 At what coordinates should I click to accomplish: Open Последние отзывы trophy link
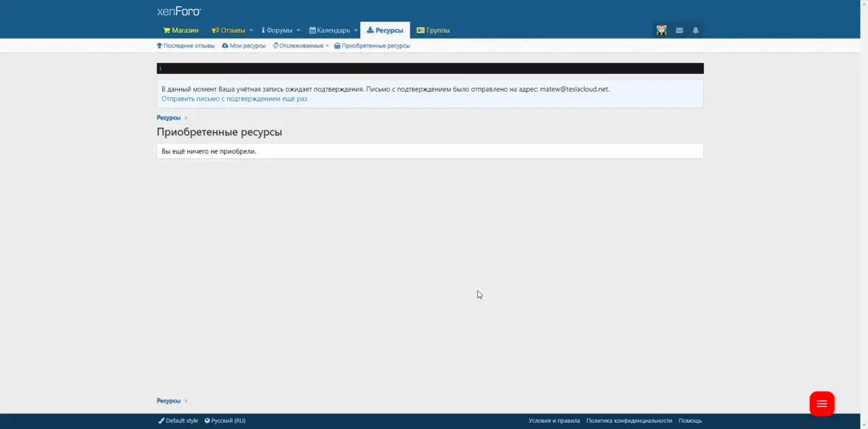coord(185,46)
